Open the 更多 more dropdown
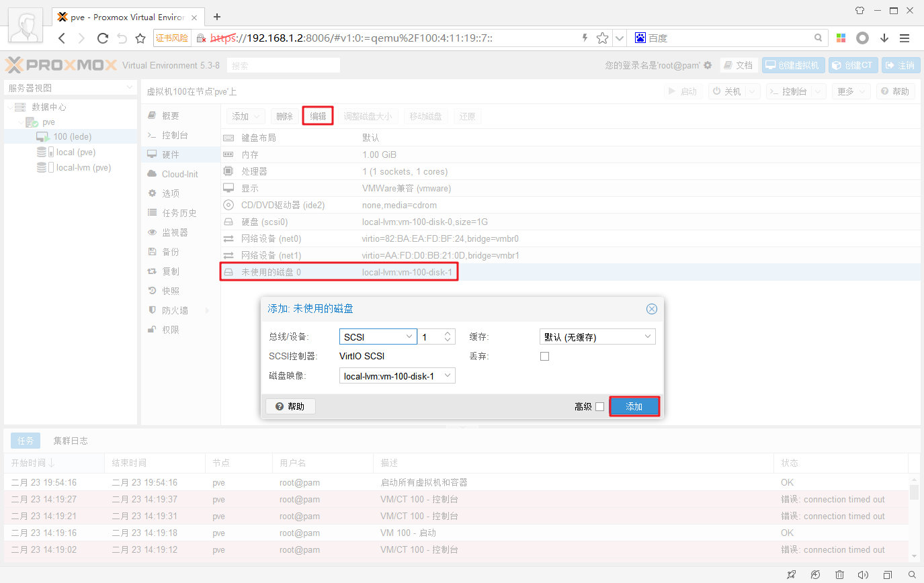This screenshot has height=583, width=924. [x=852, y=91]
